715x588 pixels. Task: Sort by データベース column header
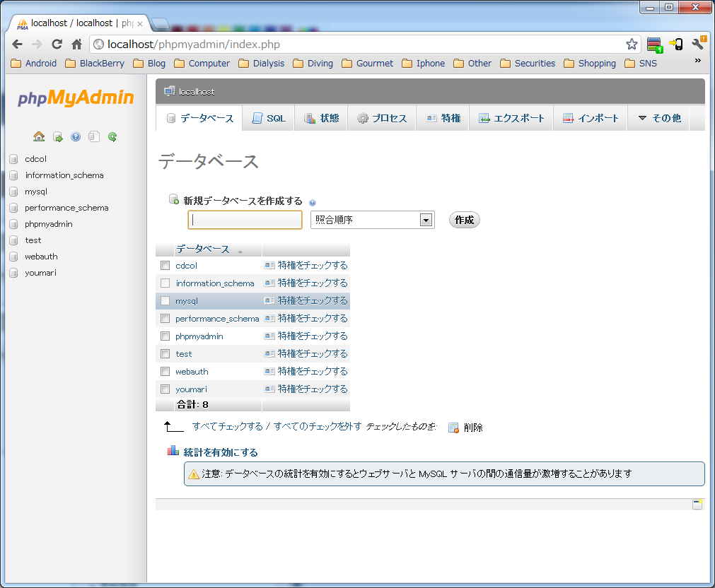click(x=203, y=249)
